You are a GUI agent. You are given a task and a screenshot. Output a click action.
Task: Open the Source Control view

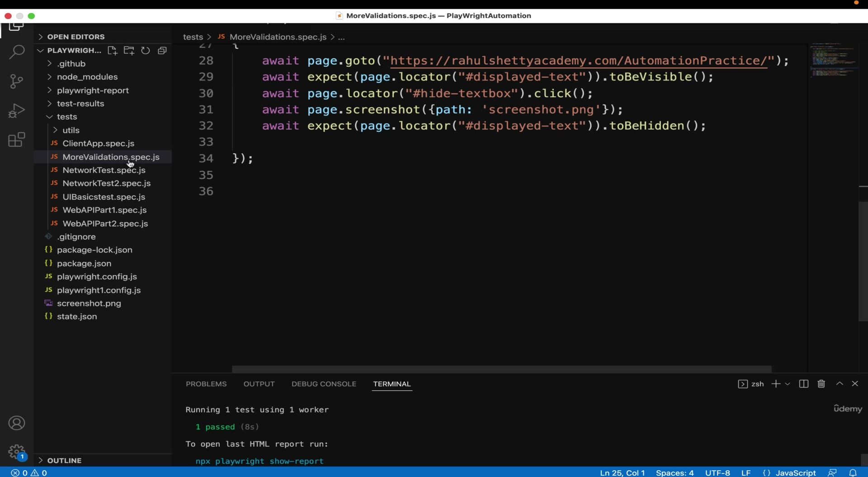pyautogui.click(x=17, y=81)
